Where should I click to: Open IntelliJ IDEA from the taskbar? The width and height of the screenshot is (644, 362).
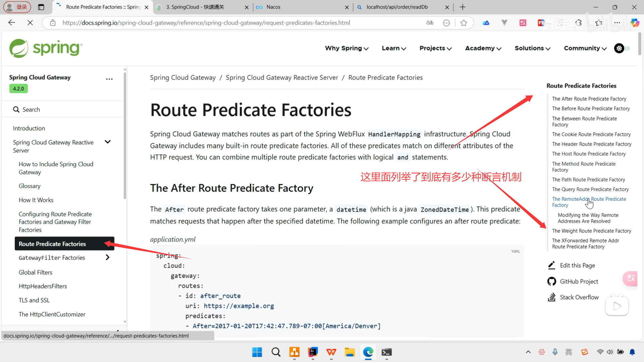tap(313, 352)
